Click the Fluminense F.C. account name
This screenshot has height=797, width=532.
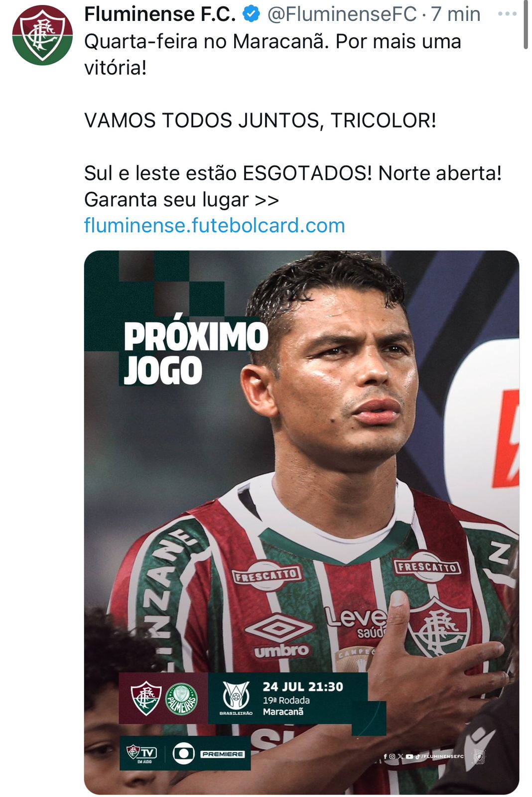pyautogui.click(x=160, y=14)
